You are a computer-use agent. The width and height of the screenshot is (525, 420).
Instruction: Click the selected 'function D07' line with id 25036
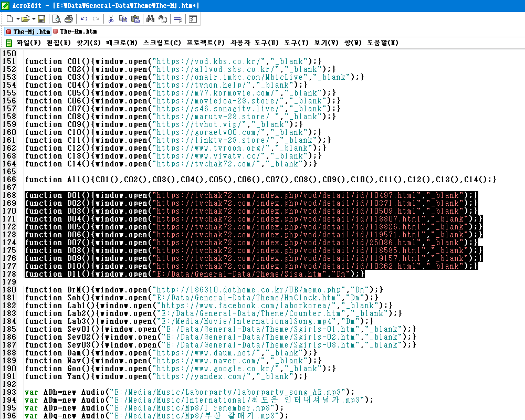click(251, 243)
